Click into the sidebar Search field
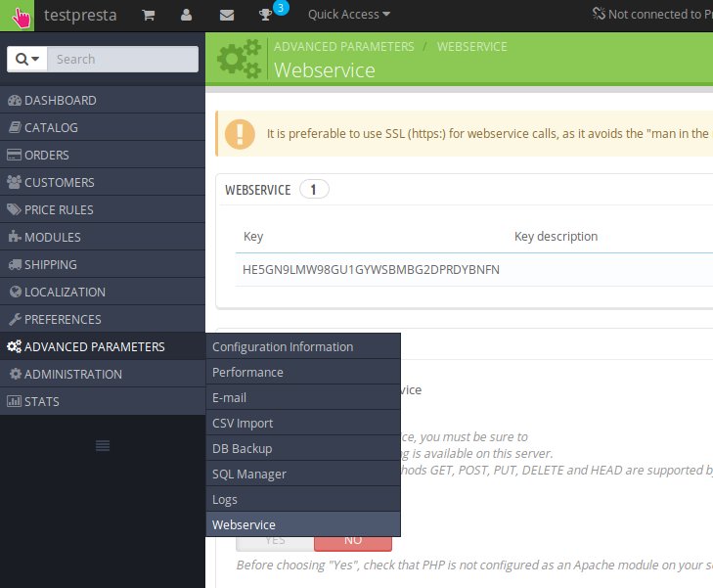The width and height of the screenshot is (713, 588). [x=123, y=60]
